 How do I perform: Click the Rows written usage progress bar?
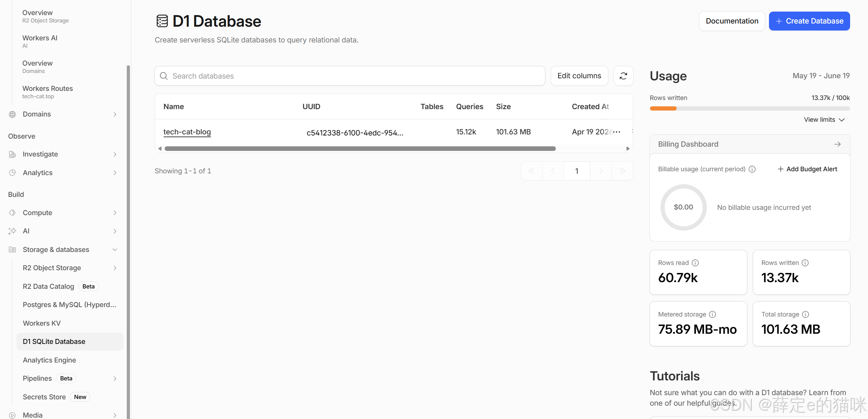pyautogui.click(x=750, y=108)
